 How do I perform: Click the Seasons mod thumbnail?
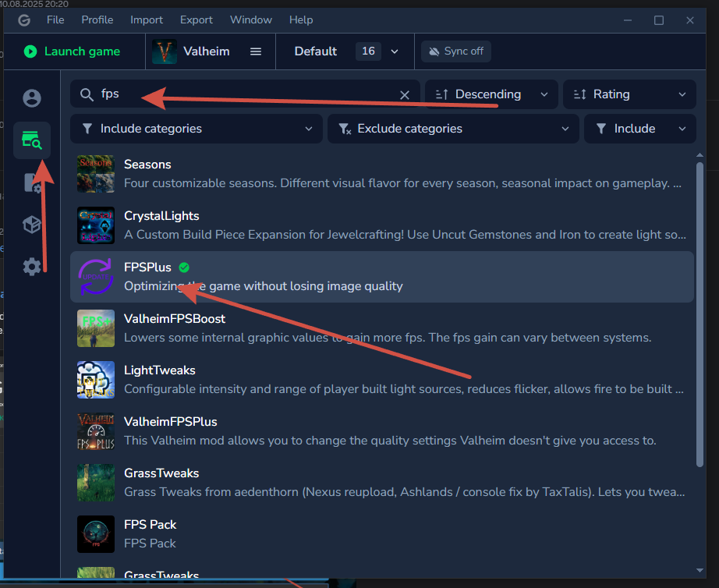point(96,174)
